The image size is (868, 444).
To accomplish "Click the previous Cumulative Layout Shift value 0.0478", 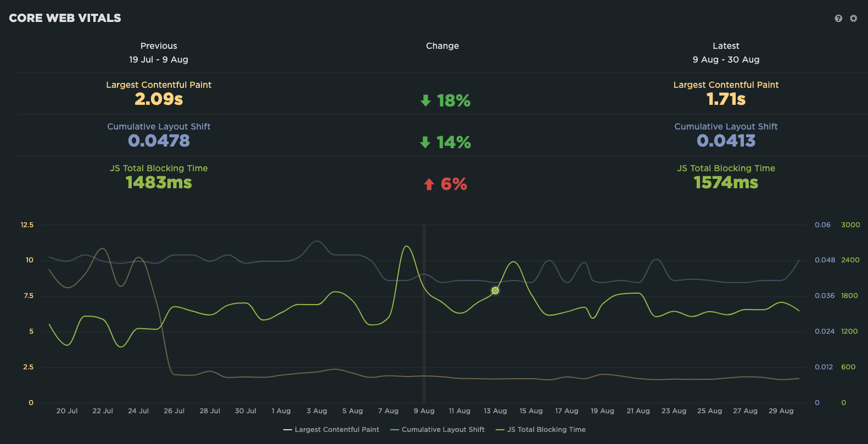I will 159,141.
